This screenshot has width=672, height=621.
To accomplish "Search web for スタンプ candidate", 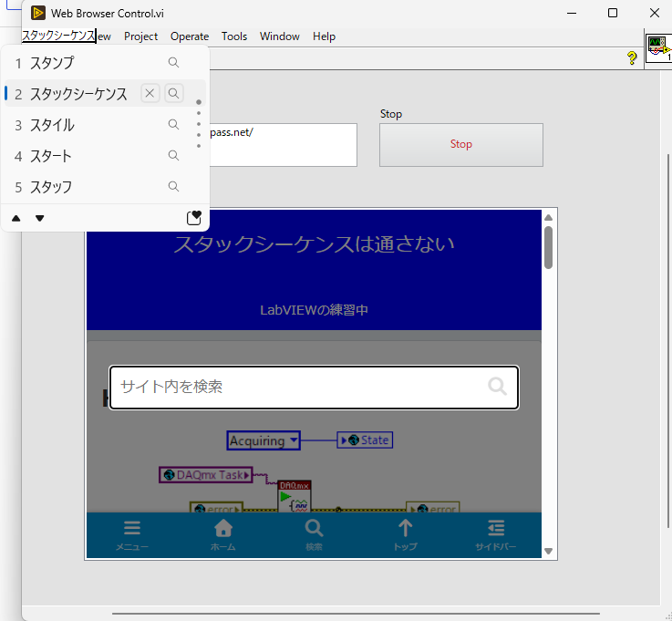I will (173, 63).
